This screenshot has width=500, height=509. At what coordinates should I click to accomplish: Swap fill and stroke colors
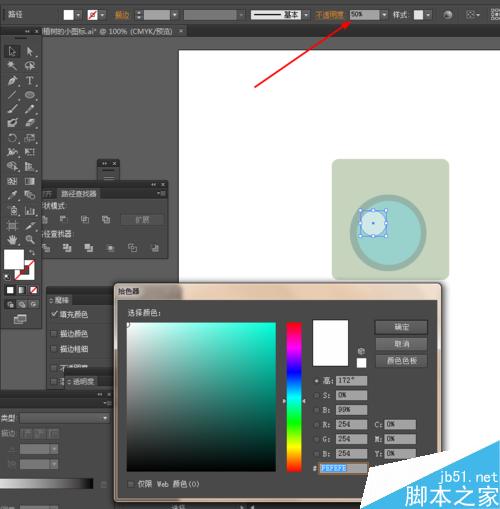point(32,252)
